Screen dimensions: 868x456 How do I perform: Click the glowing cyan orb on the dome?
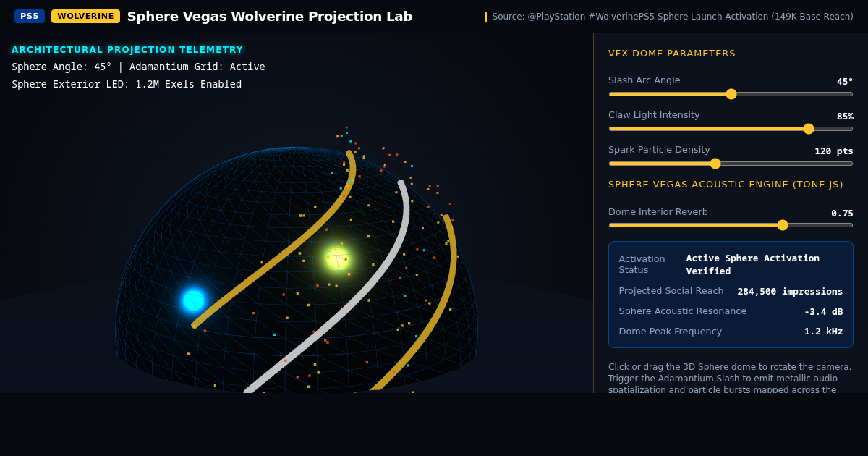(193, 300)
